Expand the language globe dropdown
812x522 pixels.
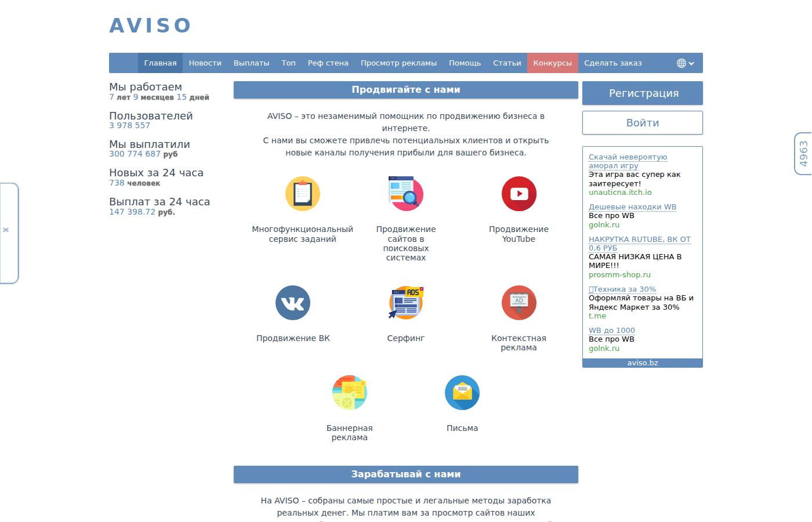pos(686,63)
